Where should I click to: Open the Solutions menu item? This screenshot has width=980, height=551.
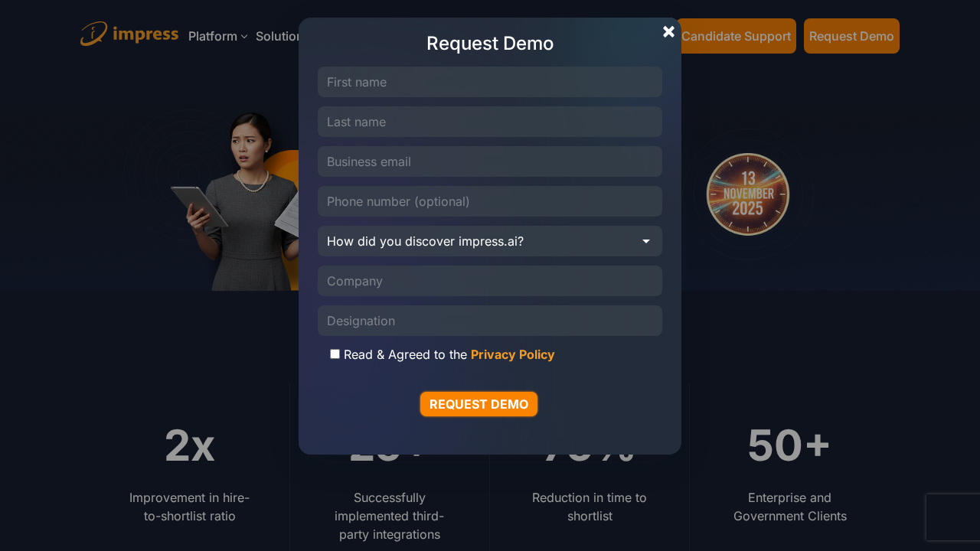pos(277,36)
